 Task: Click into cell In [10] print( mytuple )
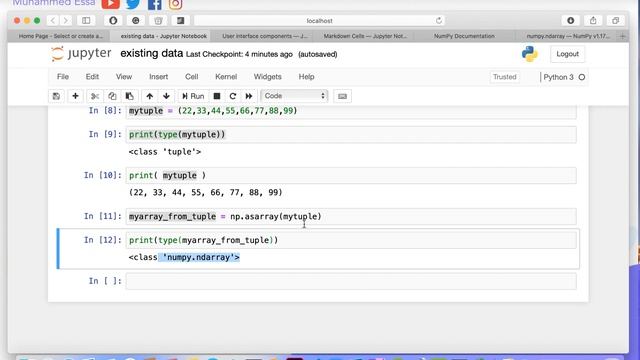(351, 176)
